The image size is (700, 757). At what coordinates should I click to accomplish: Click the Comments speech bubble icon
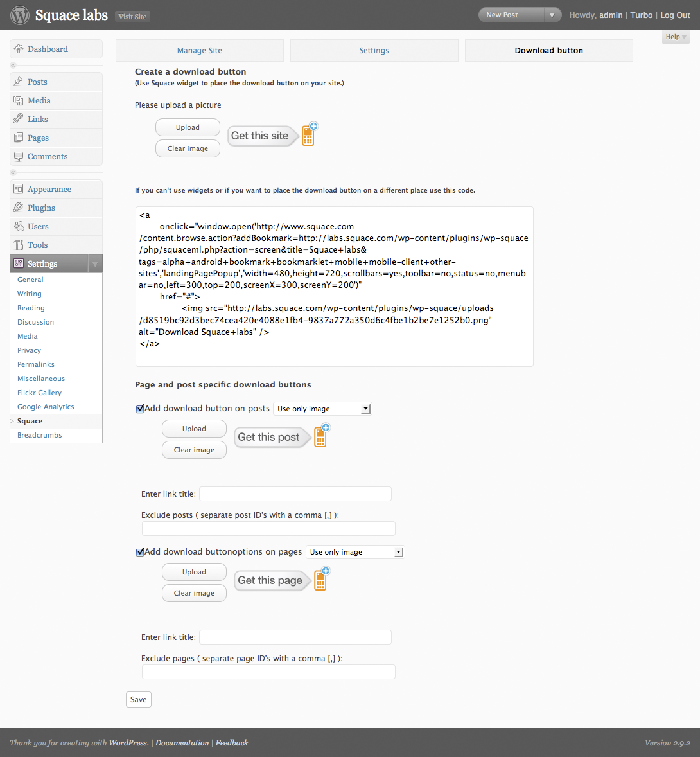(x=19, y=156)
